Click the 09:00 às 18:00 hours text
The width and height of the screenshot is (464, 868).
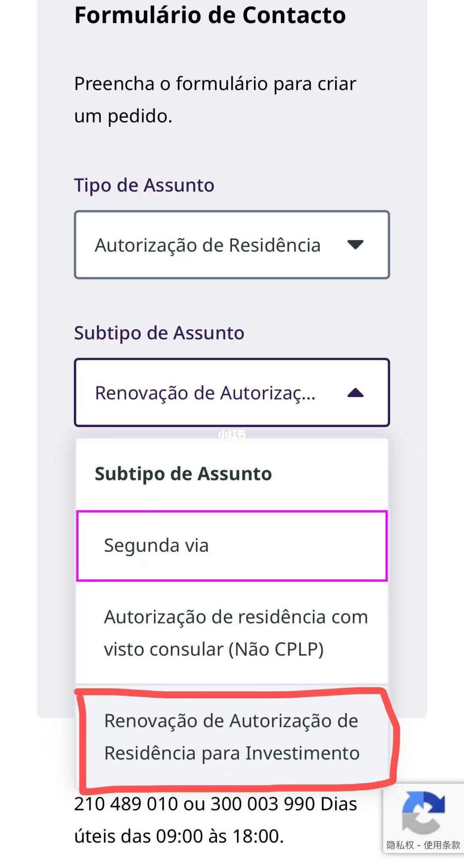[220, 836]
